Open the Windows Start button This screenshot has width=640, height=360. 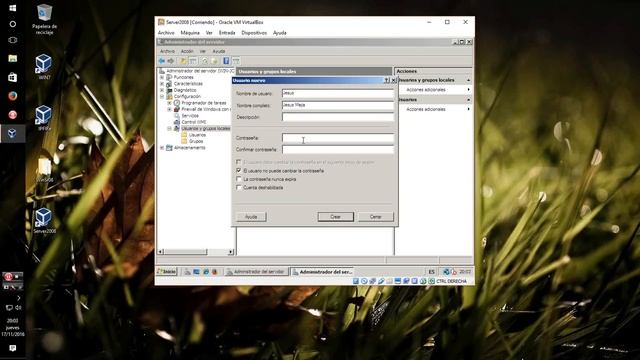[13, 8]
